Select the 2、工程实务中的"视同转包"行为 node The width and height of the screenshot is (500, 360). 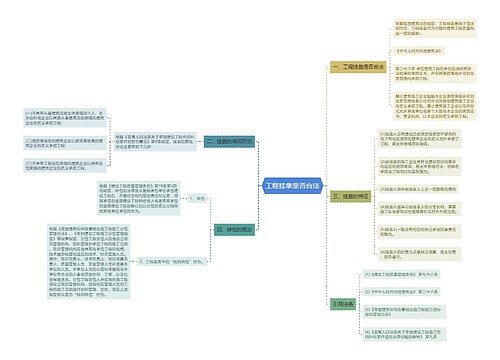point(172,262)
